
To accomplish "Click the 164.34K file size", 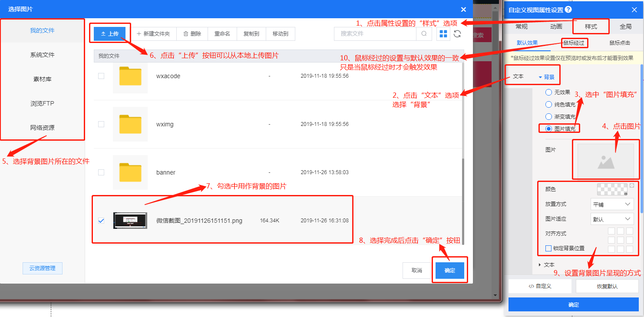I will pyautogui.click(x=270, y=221).
